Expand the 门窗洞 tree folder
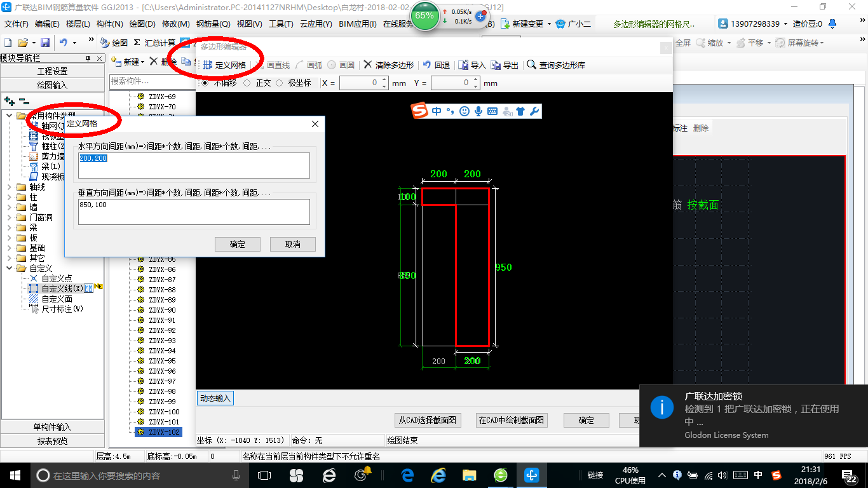This screenshot has width=868, height=488. click(x=9, y=217)
